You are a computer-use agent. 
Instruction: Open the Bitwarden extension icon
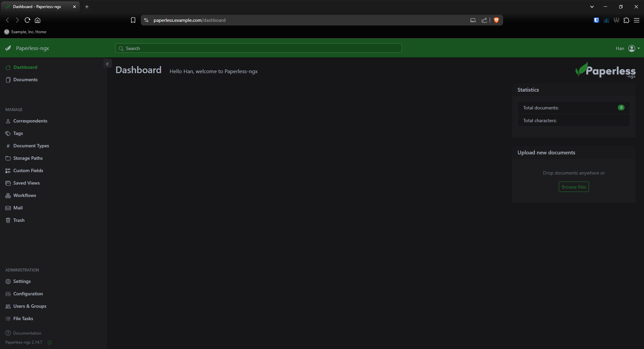click(596, 20)
